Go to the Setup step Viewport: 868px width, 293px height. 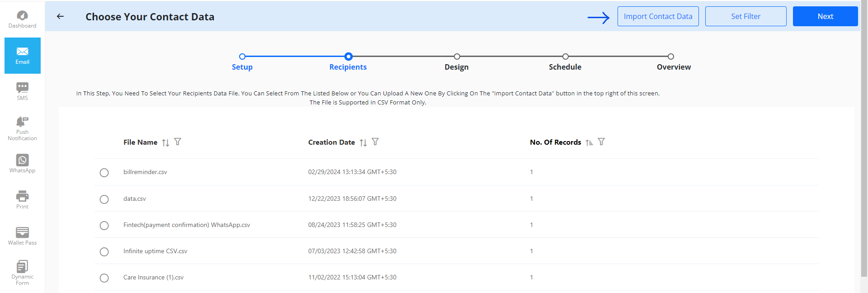[242, 62]
